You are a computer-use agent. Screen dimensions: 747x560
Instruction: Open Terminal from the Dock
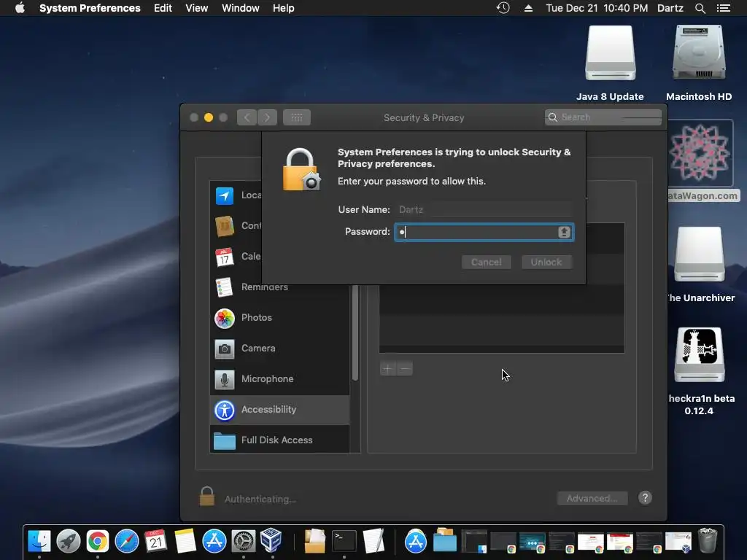(344, 542)
